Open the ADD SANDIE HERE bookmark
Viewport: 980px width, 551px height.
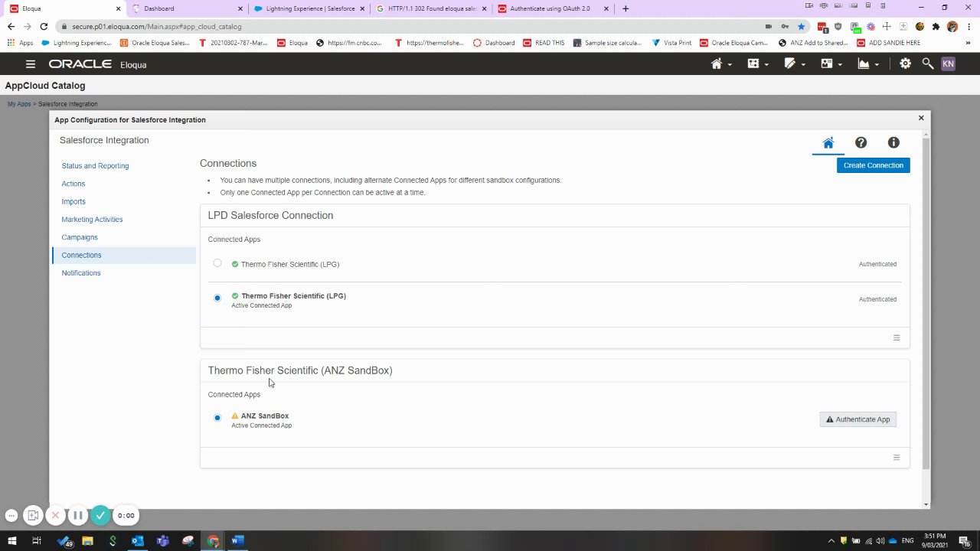point(888,43)
